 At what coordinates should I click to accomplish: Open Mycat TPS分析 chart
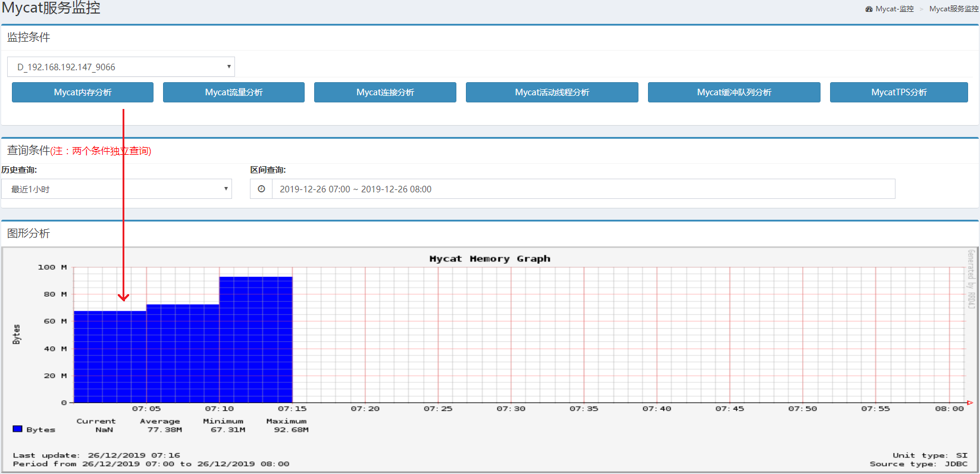point(899,92)
